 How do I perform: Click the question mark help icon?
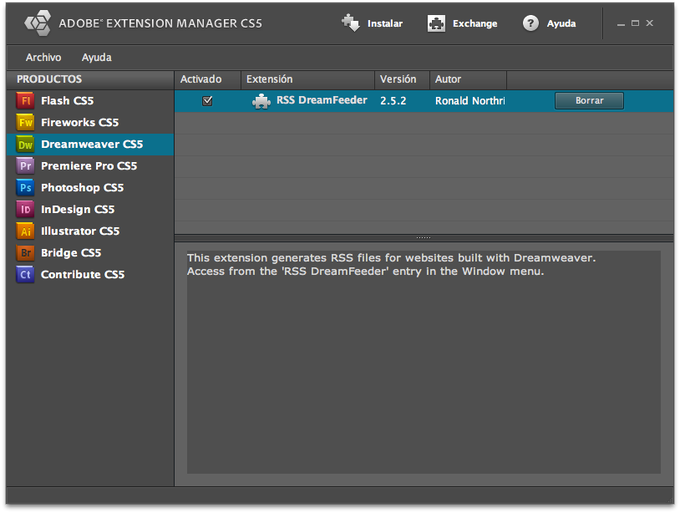click(530, 23)
